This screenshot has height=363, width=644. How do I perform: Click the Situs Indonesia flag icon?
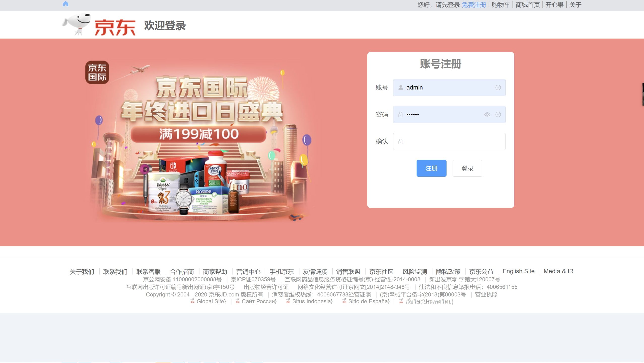288,301
